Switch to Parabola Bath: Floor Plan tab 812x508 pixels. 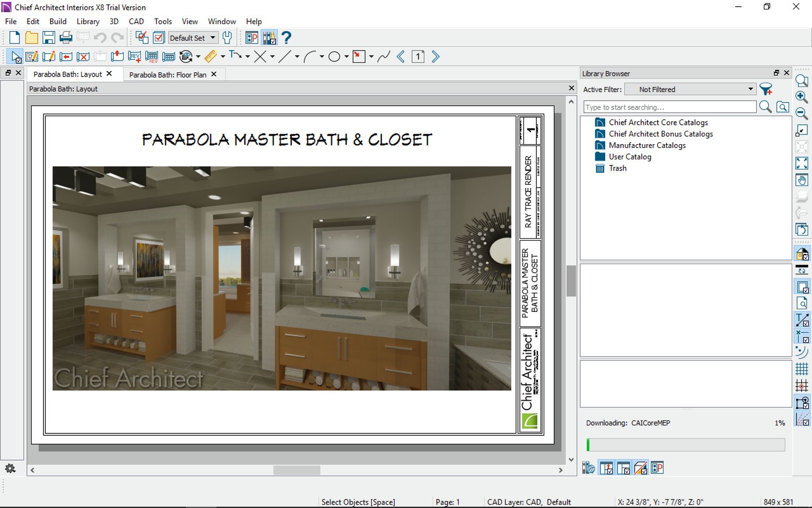tap(168, 75)
